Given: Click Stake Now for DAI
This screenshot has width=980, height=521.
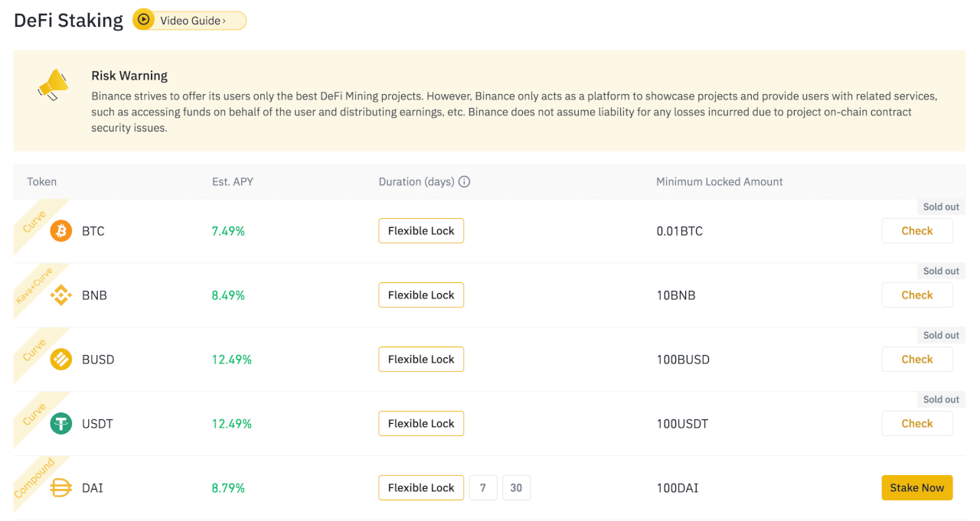Looking at the screenshot, I should click(x=917, y=488).
